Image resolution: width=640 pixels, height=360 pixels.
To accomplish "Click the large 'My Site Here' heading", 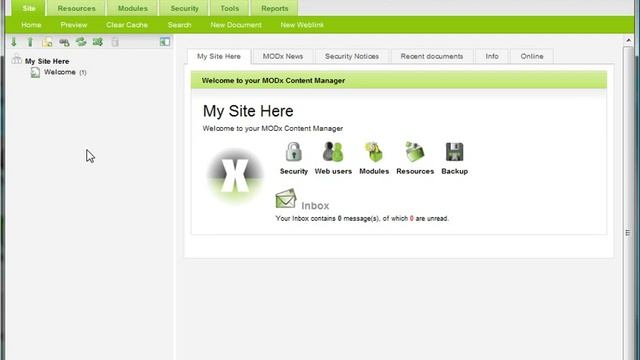I will pos(248,111).
